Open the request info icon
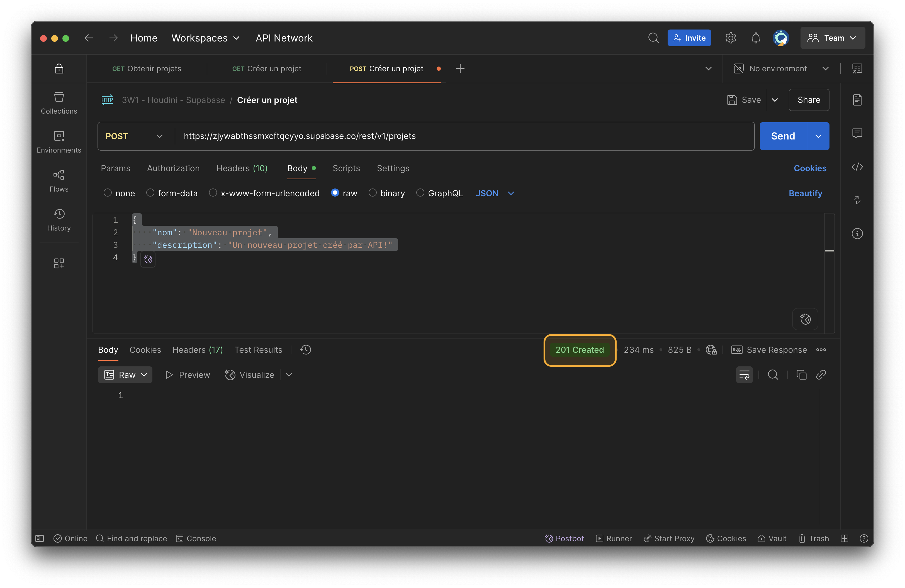Viewport: 905px width, 588px height. (x=857, y=234)
